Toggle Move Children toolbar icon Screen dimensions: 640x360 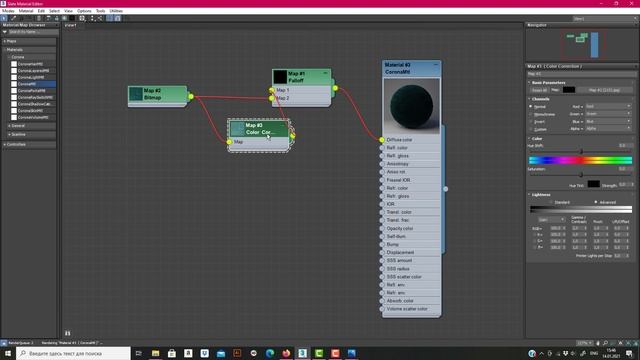[x=48, y=18]
